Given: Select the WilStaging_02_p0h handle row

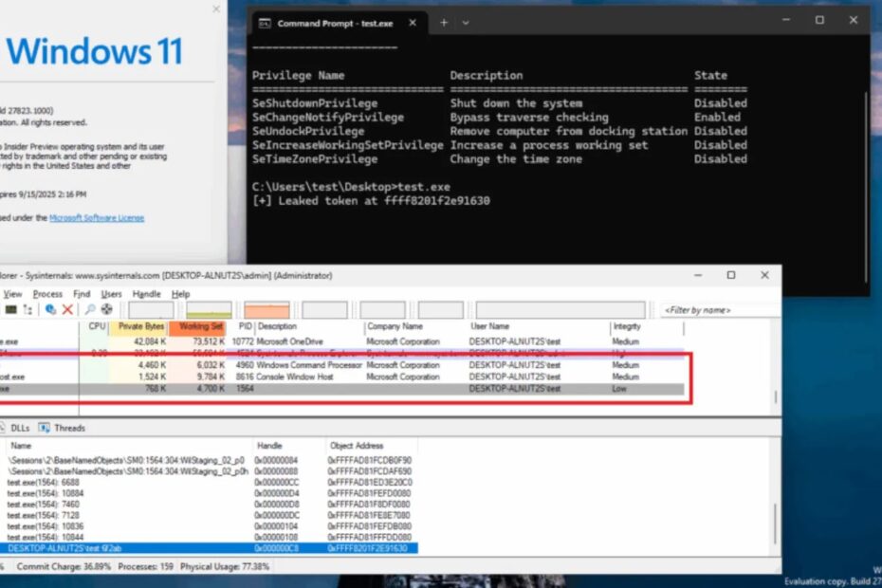Looking at the screenshot, I should (x=210, y=471).
